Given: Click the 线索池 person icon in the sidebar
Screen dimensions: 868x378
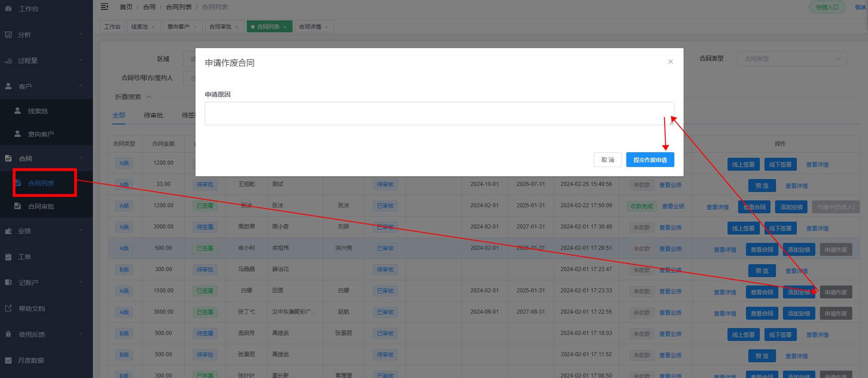Looking at the screenshot, I should [18, 111].
